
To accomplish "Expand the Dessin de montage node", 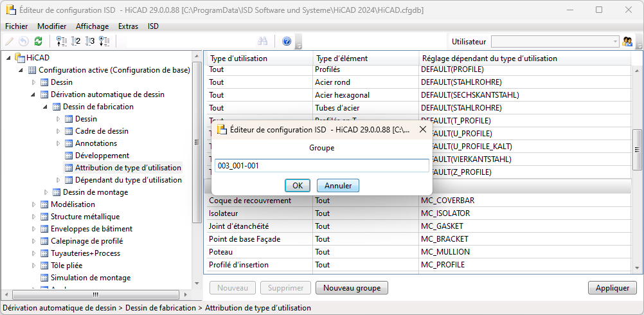I will (46, 192).
